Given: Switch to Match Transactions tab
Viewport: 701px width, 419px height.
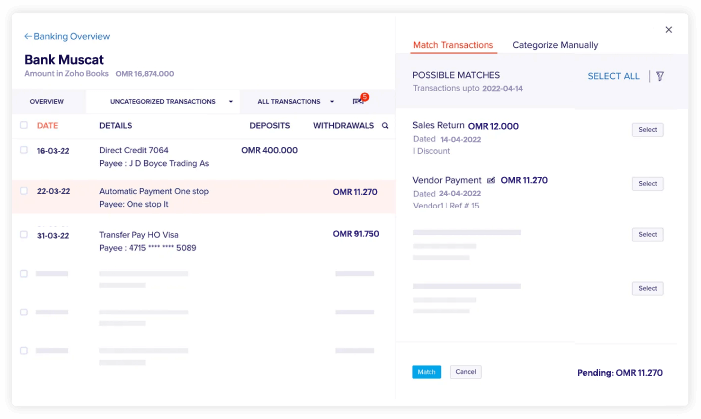Looking at the screenshot, I should coord(453,45).
